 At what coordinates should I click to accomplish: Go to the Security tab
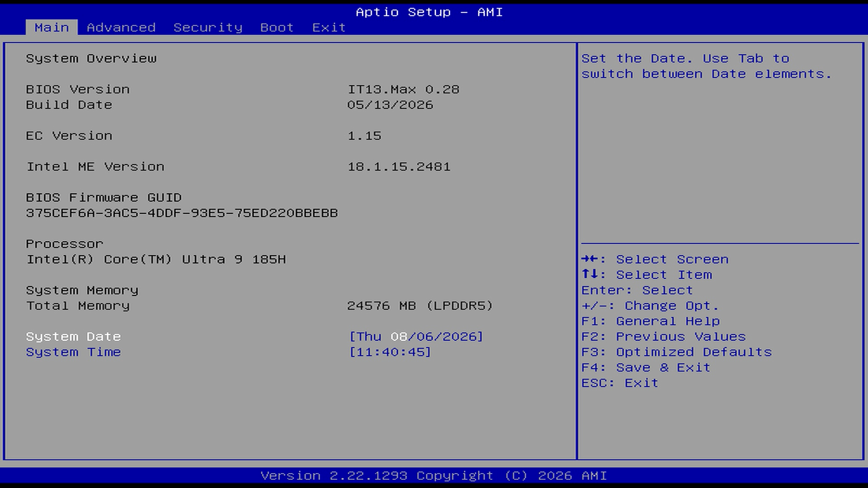[x=208, y=28]
